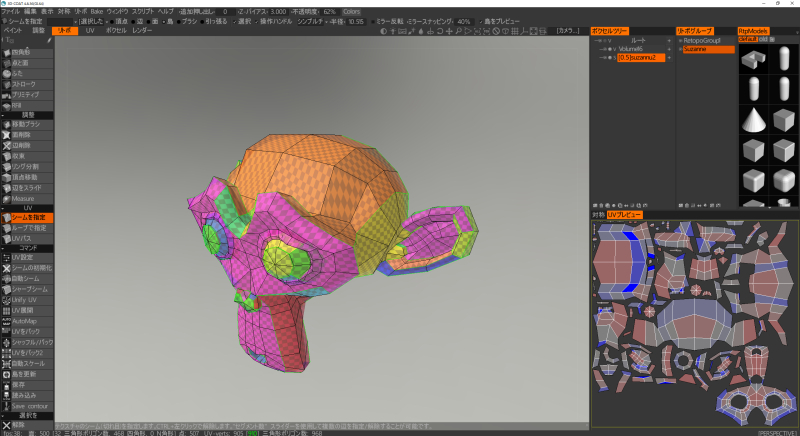Click the Unify UV command

(x=26, y=299)
